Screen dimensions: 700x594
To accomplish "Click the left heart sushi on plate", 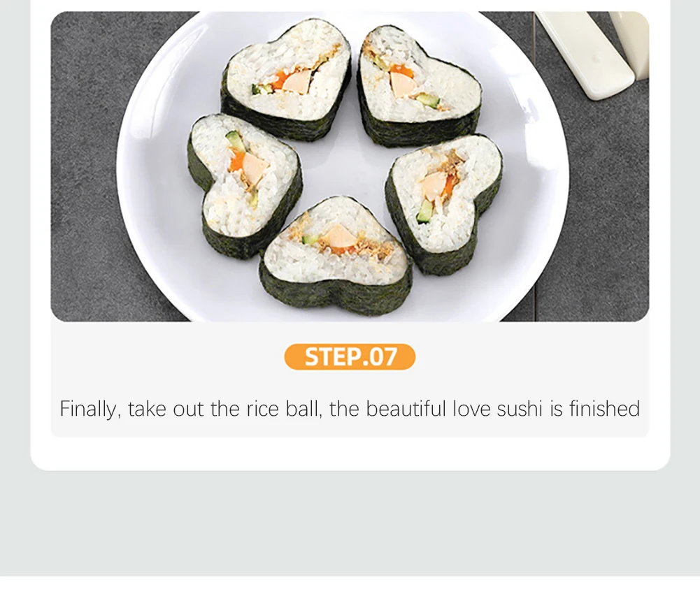I will coord(245,182).
